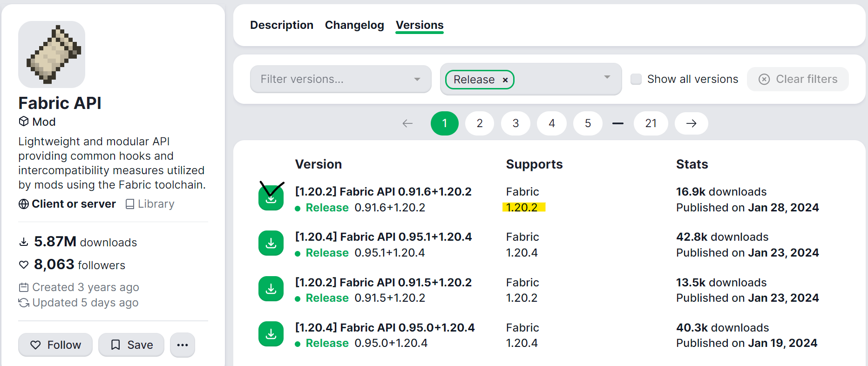Viewport: 868px width, 366px height.
Task: Open [1.20.4] Fabric API 0.95.1+1.20.4 version
Action: tap(383, 237)
